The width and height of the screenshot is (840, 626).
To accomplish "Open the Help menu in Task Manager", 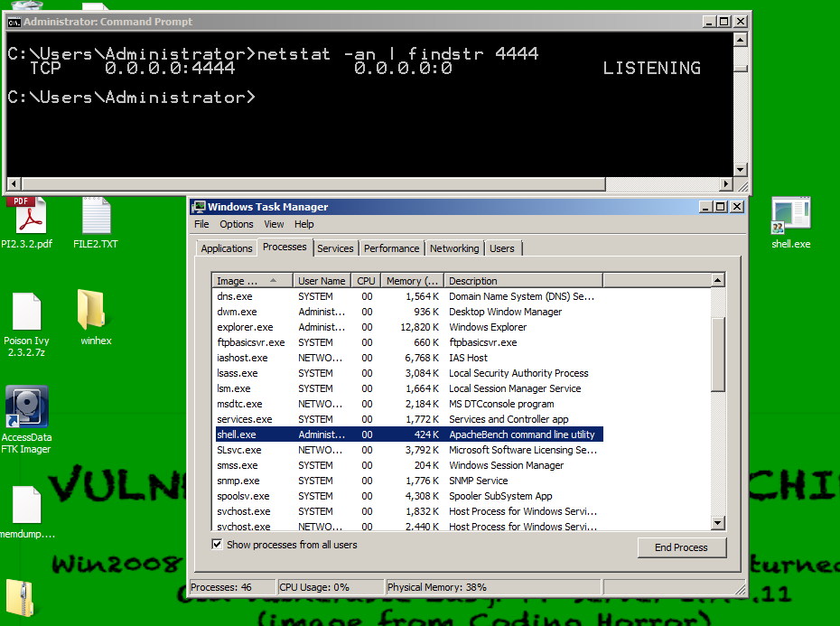I will point(303,224).
